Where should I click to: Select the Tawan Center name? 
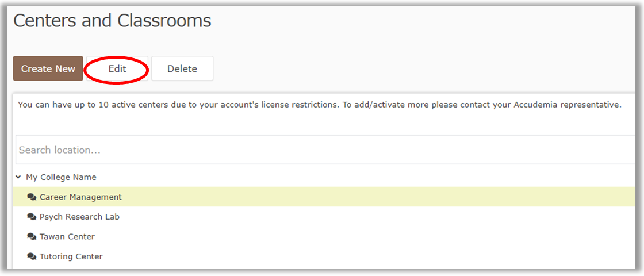pos(67,236)
